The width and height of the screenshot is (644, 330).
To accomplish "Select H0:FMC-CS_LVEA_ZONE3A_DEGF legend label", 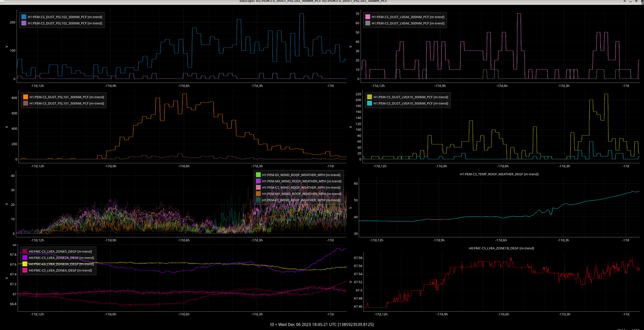I will click(61, 264).
